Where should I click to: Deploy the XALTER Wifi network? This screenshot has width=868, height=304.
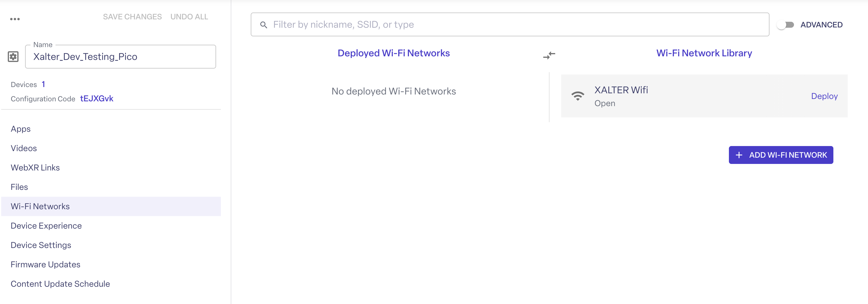coord(824,96)
